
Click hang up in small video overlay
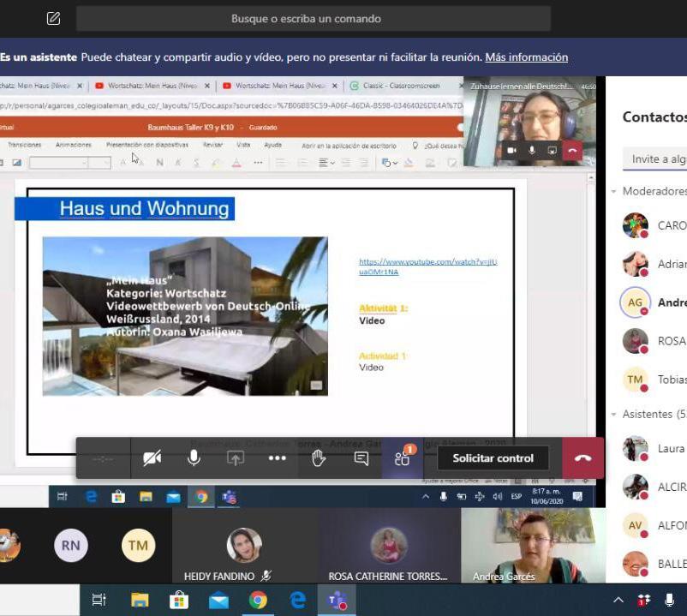click(x=572, y=151)
